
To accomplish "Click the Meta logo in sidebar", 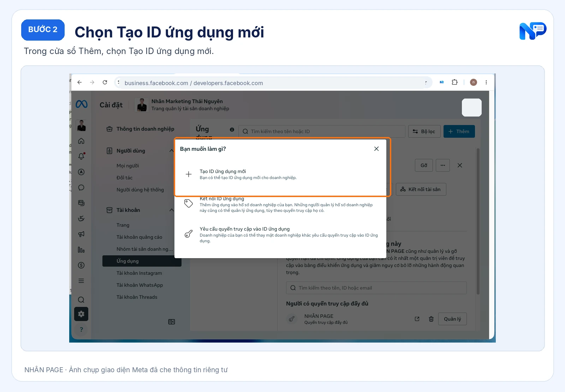I will [82, 104].
